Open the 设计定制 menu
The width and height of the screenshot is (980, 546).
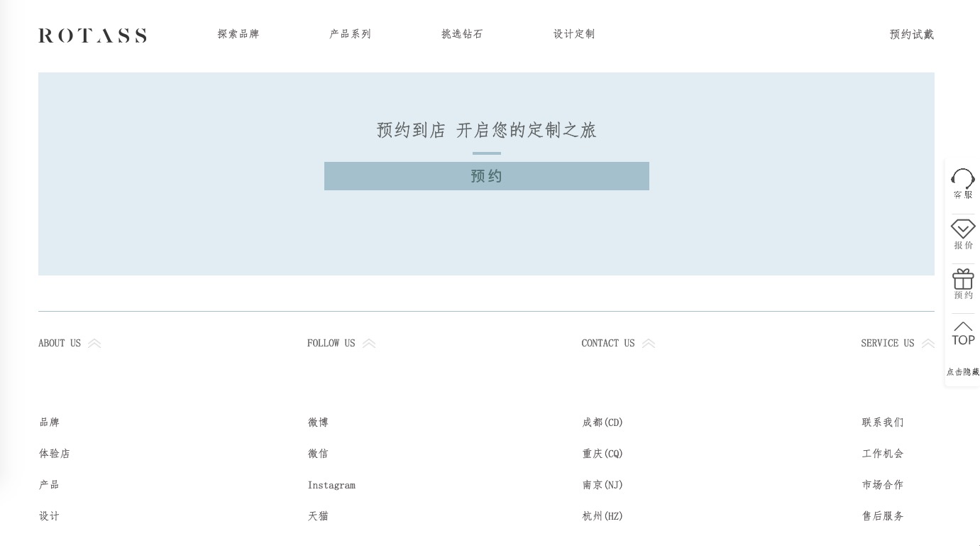coord(574,34)
